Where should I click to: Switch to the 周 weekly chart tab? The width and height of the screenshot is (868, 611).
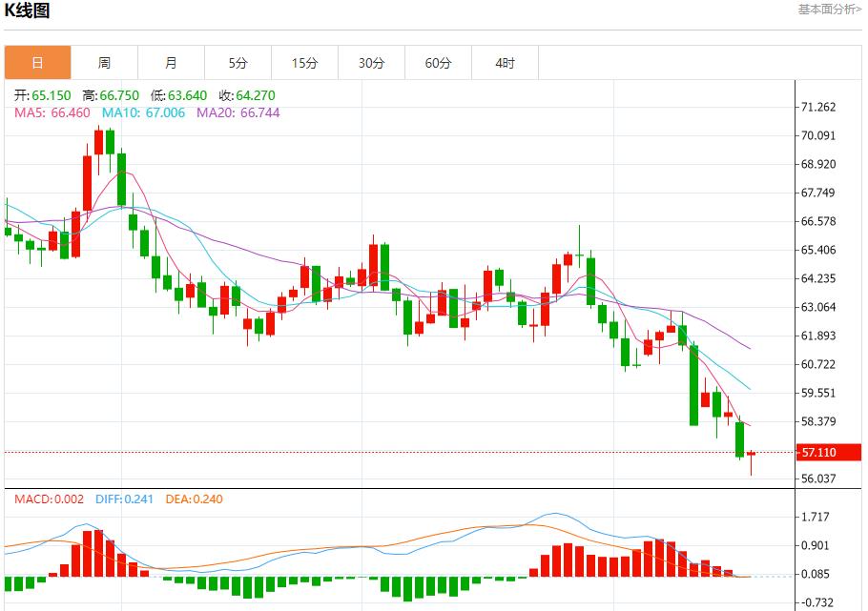click(104, 62)
